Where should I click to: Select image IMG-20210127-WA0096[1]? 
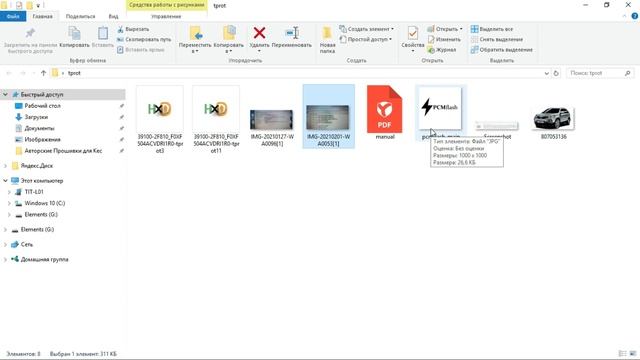272,127
